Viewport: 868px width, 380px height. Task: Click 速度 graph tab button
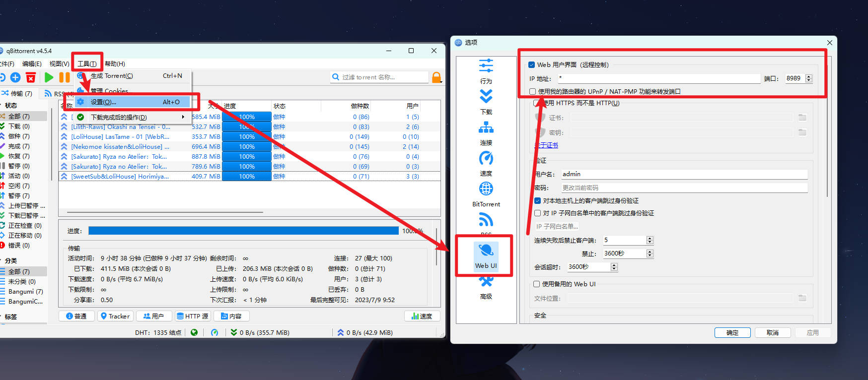(x=422, y=316)
